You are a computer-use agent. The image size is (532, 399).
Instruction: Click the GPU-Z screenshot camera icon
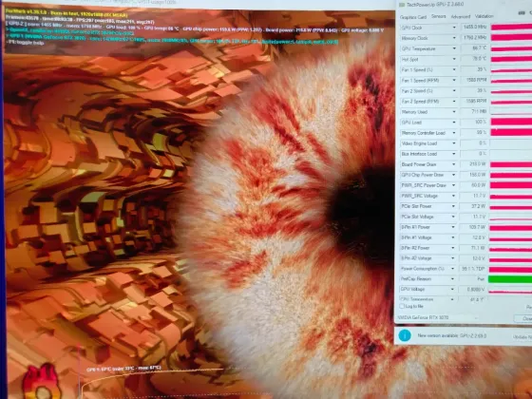pos(522,13)
